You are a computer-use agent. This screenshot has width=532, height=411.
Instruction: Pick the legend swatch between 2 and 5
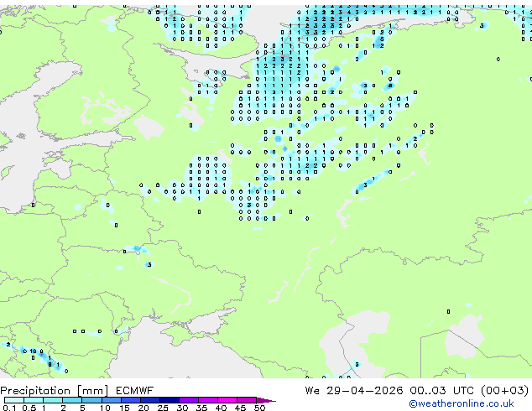pos(72,400)
